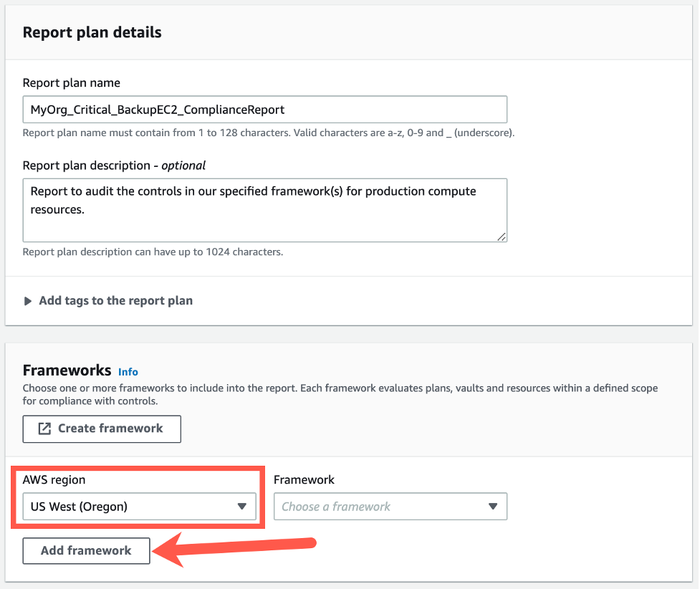Click the Report plan details heading
Screen dimensions: 700x589
point(92,32)
